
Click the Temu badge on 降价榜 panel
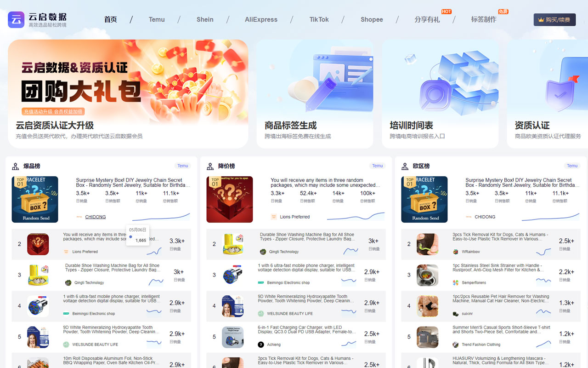click(377, 166)
